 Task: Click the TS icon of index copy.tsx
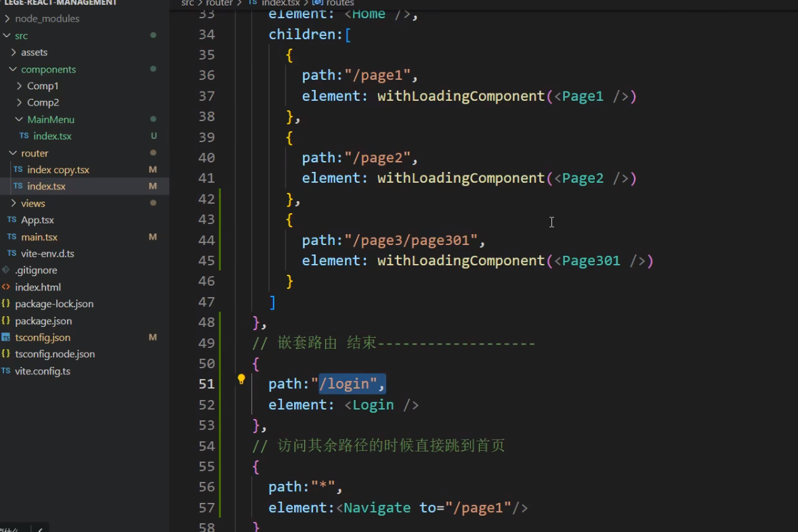(x=18, y=169)
